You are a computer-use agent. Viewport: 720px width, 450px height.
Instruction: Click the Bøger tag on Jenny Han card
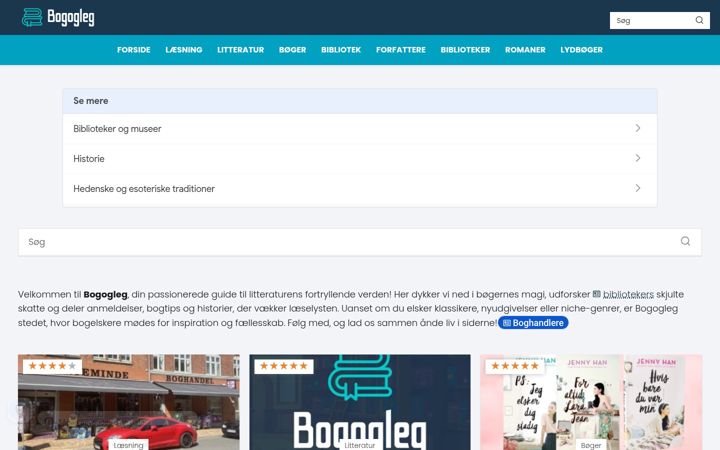click(591, 445)
